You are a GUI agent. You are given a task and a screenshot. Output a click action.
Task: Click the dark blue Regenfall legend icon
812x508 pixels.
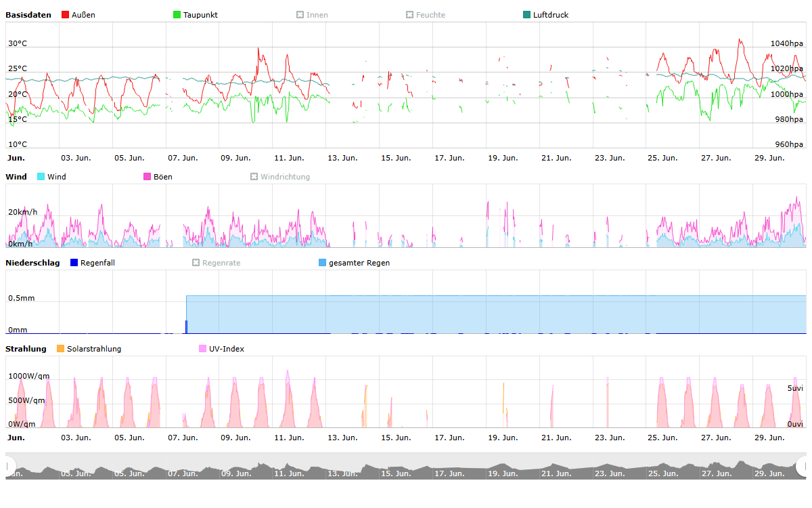74,263
